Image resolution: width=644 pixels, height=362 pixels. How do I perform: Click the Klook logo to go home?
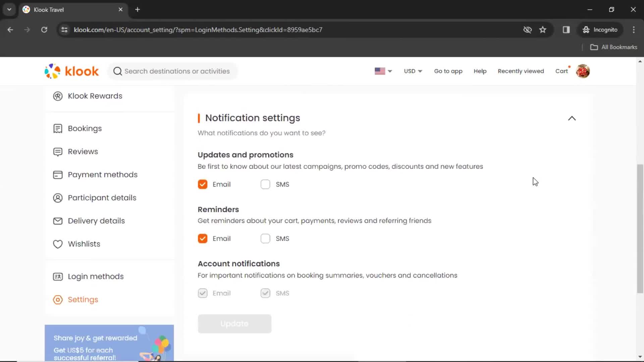72,71
